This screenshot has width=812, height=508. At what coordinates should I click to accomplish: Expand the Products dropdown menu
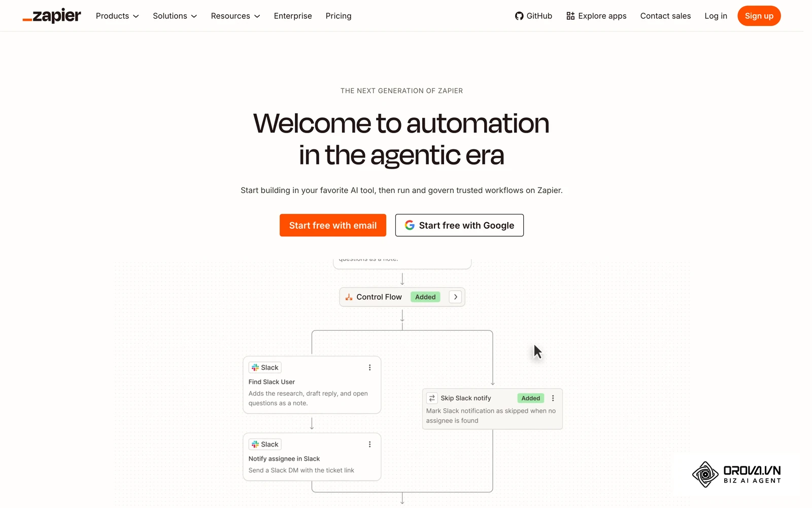[x=117, y=16]
